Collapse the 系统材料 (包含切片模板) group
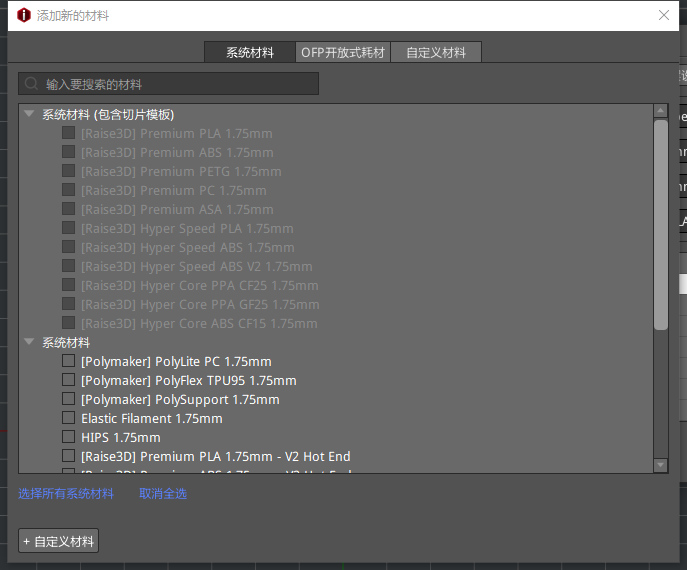Viewport: 687px width, 570px height. click(x=29, y=114)
